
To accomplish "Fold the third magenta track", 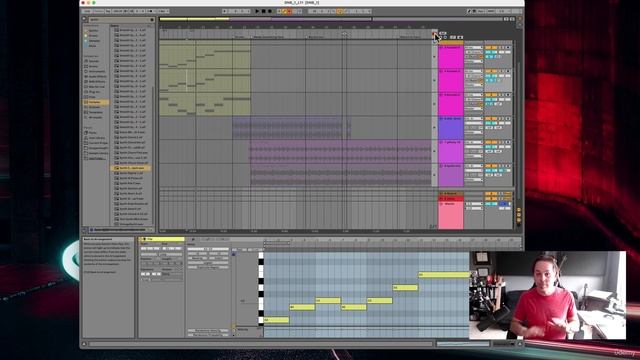I will pos(441,95).
